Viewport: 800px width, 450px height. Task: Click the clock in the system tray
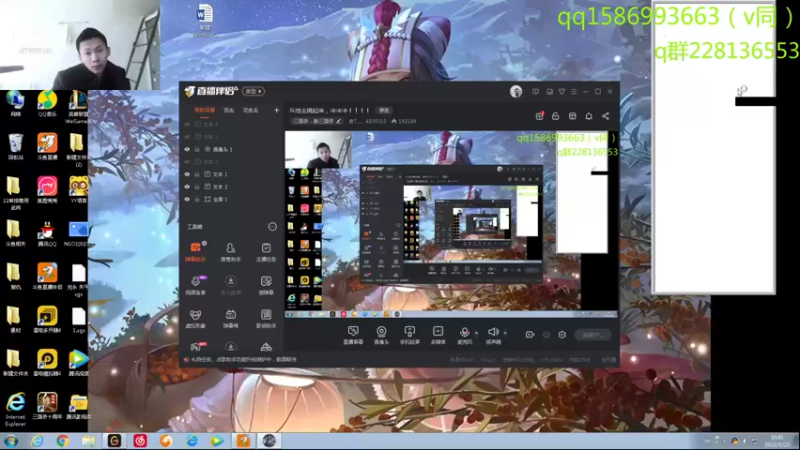(x=777, y=441)
